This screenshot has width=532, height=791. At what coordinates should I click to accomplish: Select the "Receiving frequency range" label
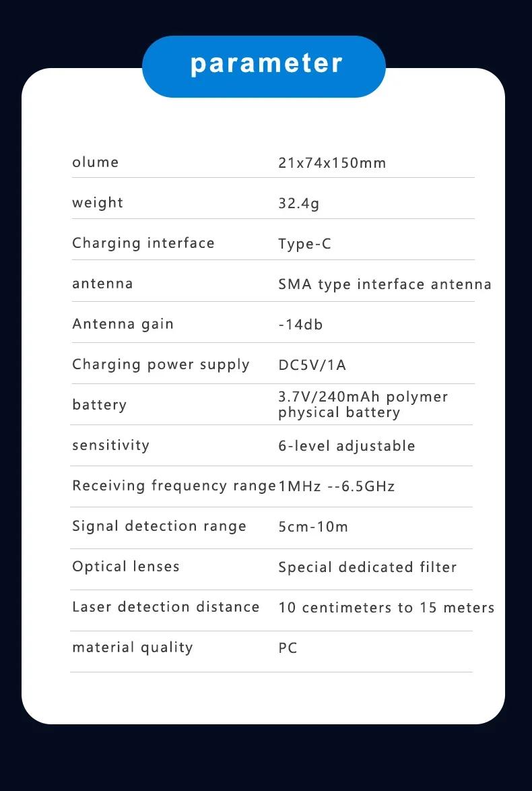[x=174, y=486]
